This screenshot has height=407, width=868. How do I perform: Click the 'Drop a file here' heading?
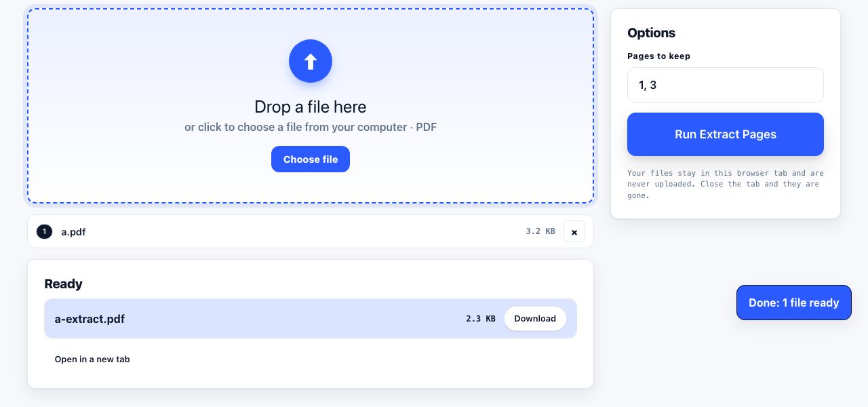(x=311, y=107)
